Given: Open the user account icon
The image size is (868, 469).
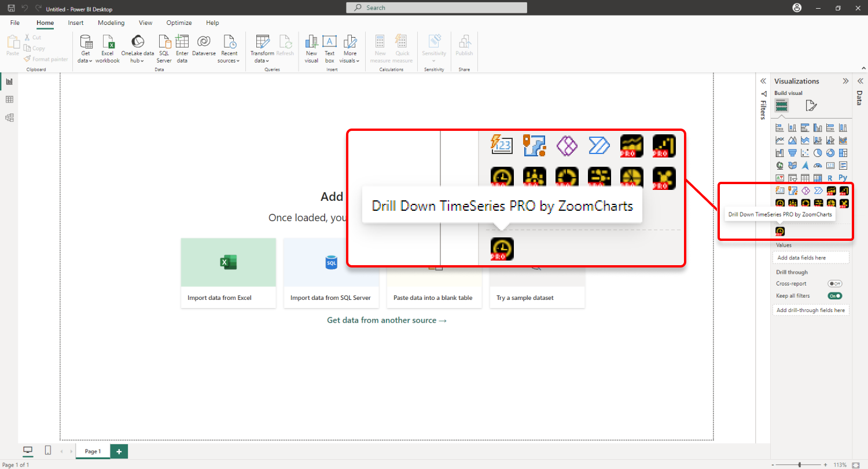Looking at the screenshot, I should [x=797, y=8].
